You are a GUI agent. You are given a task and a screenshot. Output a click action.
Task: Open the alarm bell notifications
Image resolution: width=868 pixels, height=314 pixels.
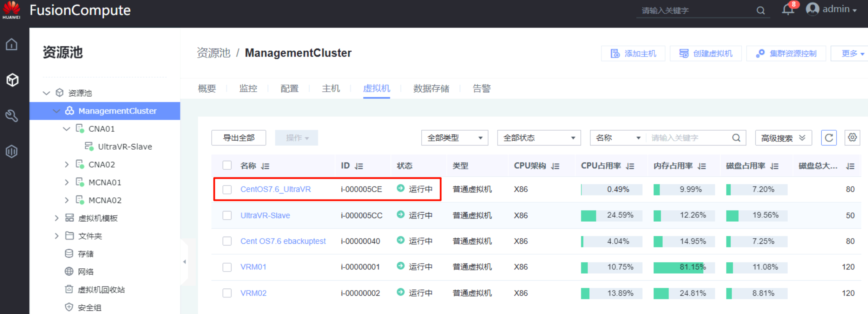coord(788,9)
